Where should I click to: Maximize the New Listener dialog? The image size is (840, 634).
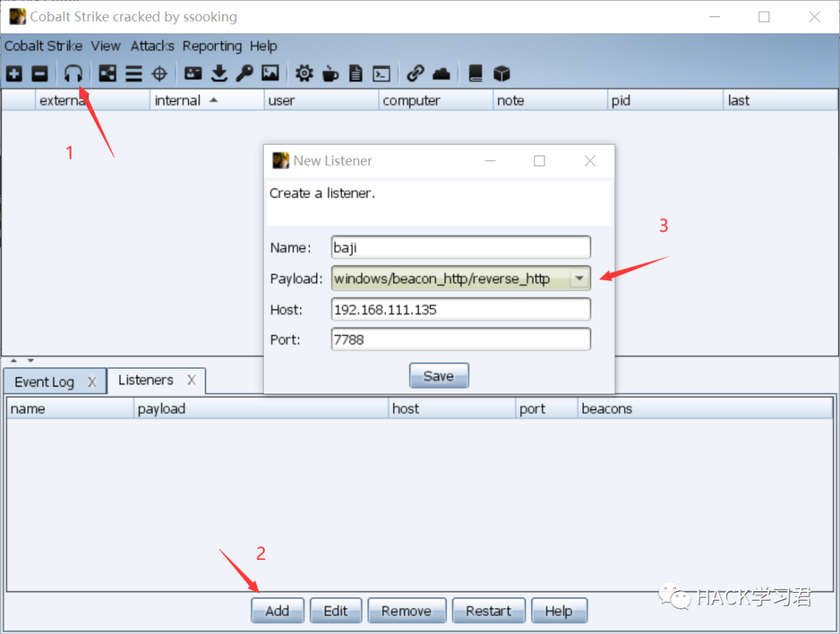pos(540,161)
